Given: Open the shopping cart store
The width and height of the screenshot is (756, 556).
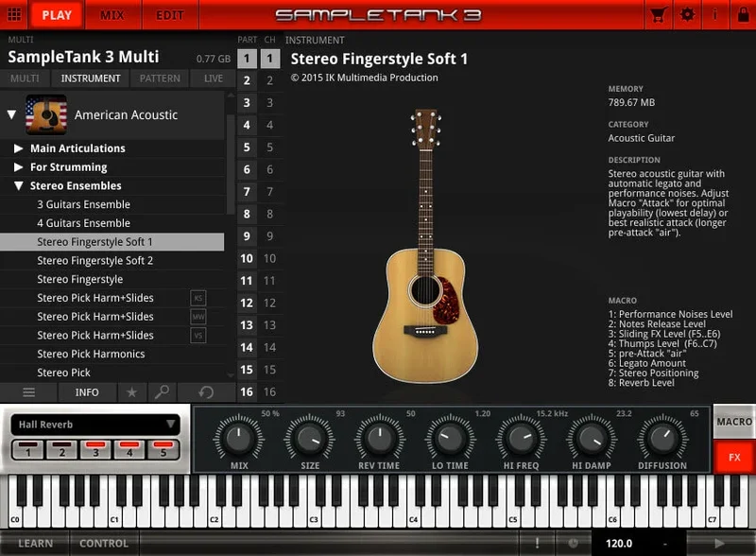Looking at the screenshot, I should pyautogui.click(x=658, y=15).
